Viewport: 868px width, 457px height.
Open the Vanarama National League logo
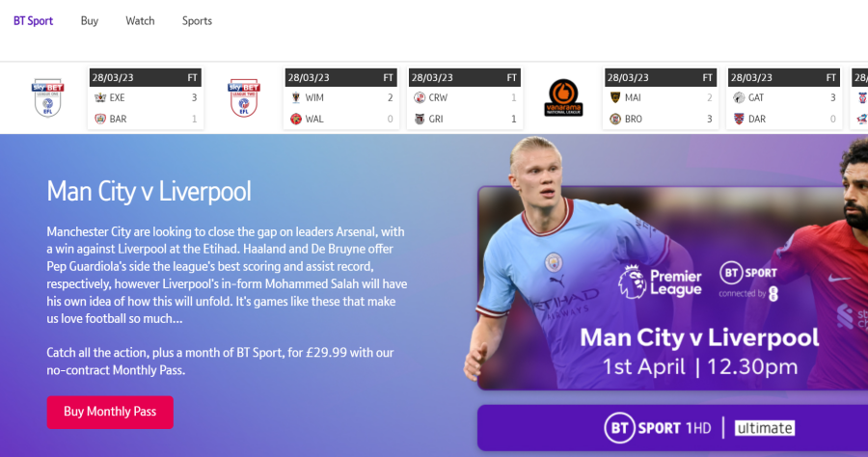[x=563, y=98]
